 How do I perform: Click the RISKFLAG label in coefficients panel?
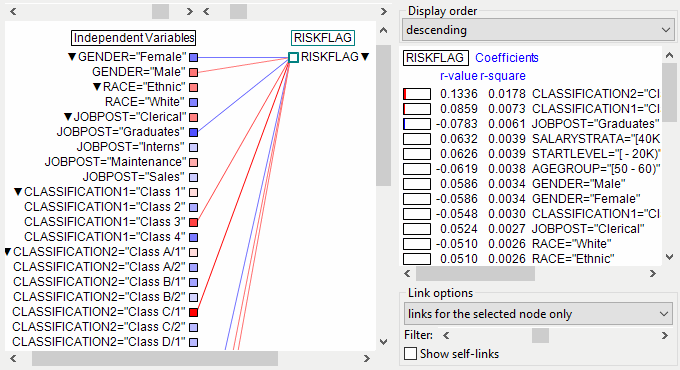point(435,58)
